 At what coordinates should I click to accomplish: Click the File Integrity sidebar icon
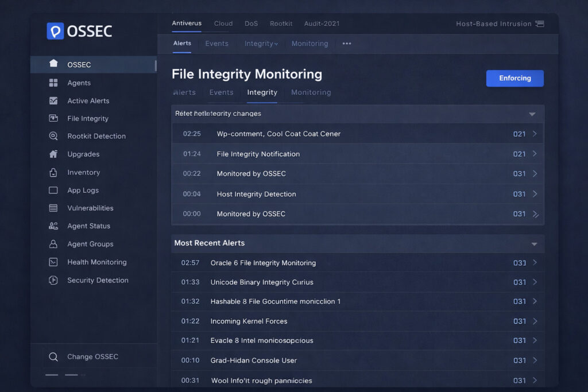click(x=53, y=118)
